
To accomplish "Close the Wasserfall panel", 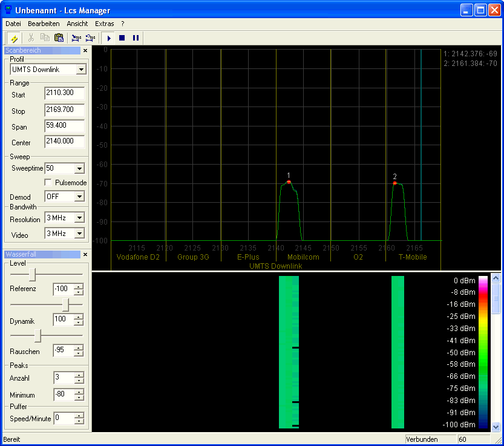I will [x=85, y=254].
